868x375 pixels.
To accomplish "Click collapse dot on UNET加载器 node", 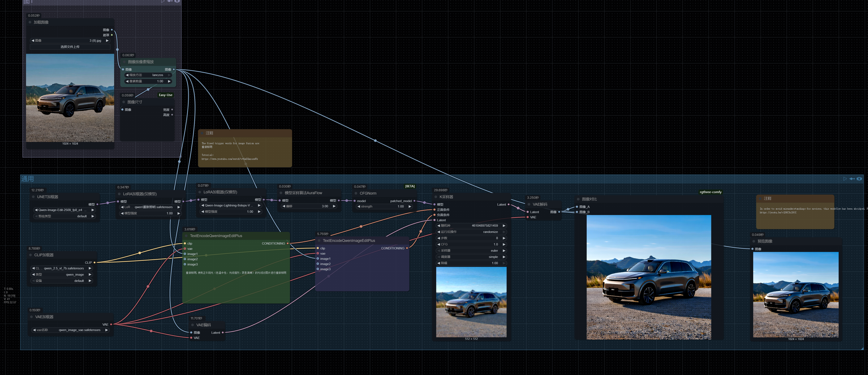I will click(x=33, y=197).
